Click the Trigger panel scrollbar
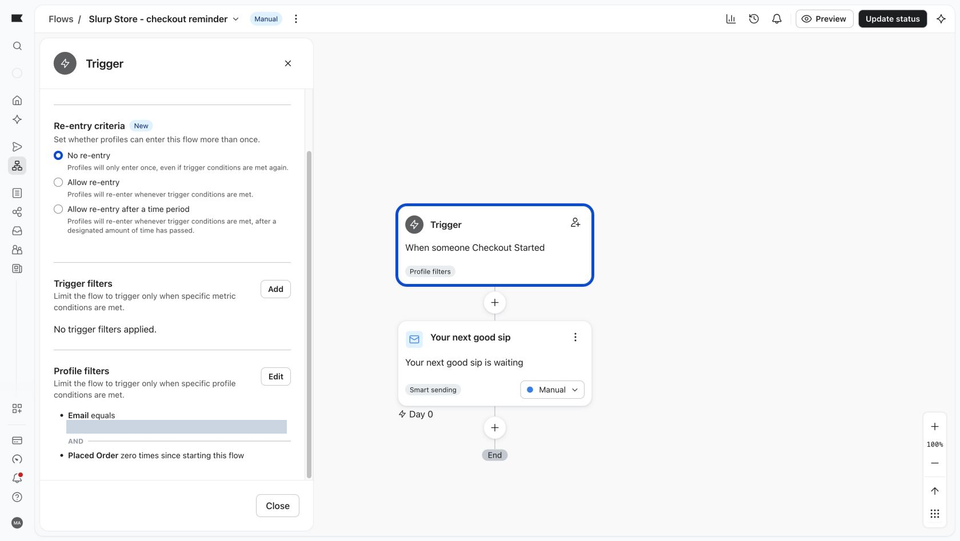Screen dimensions: 960x541 [309, 315]
